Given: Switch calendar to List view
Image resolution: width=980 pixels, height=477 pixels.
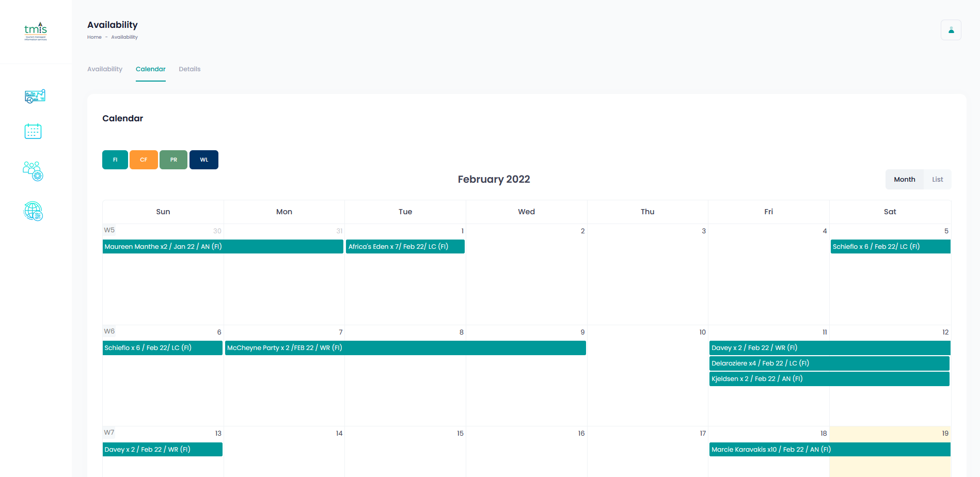Looking at the screenshot, I should pos(937,180).
